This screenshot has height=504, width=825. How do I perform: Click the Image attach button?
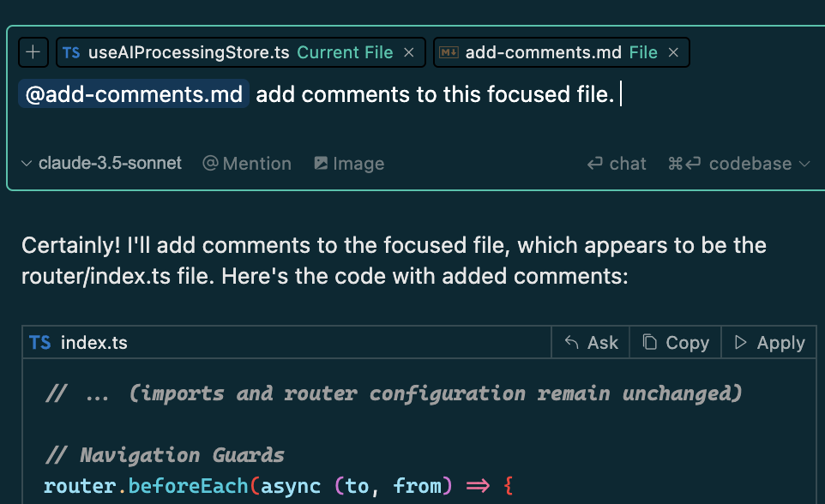pyautogui.click(x=349, y=163)
